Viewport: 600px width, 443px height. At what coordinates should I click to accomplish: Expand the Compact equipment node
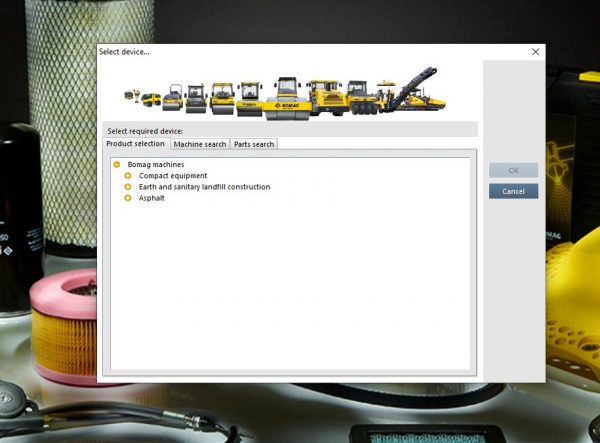click(128, 176)
